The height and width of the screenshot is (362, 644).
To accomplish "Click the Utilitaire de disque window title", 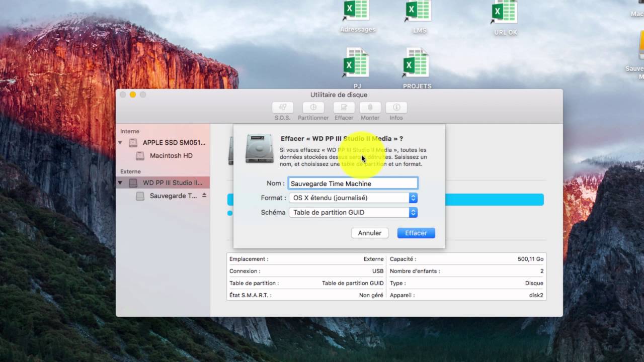I will point(339,95).
